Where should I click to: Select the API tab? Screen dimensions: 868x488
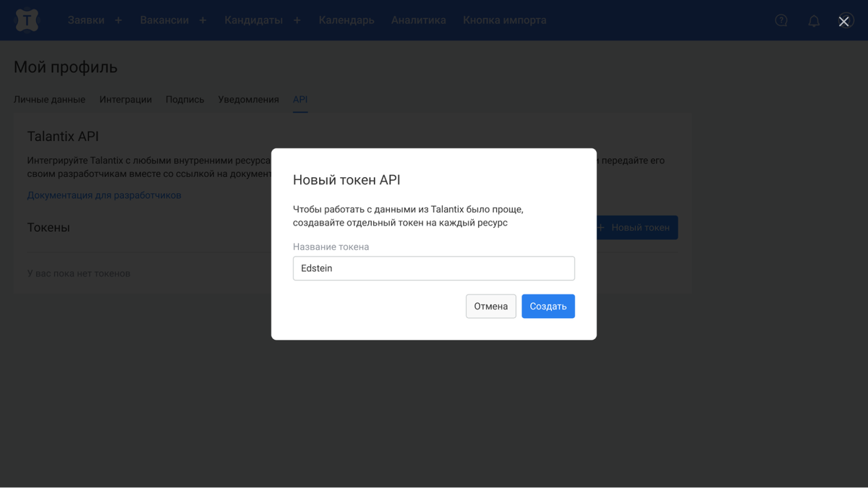(300, 99)
